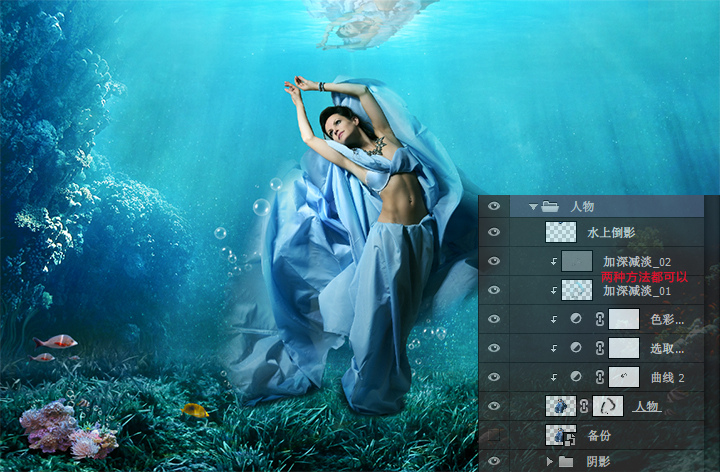Image resolution: width=720 pixels, height=472 pixels.
Task: Select 人物 layer image thumbnail
Action: tap(561, 406)
